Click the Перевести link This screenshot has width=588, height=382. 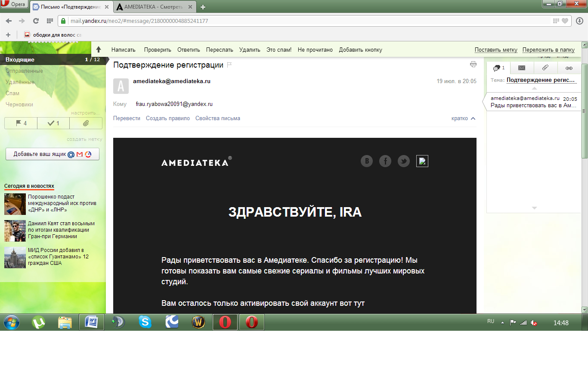coord(127,118)
